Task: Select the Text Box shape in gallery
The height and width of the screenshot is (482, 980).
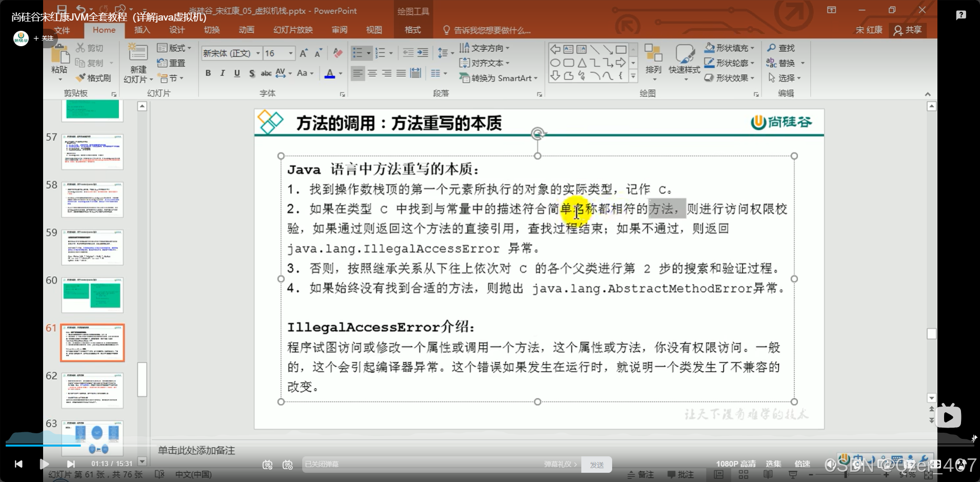Action: click(569, 49)
